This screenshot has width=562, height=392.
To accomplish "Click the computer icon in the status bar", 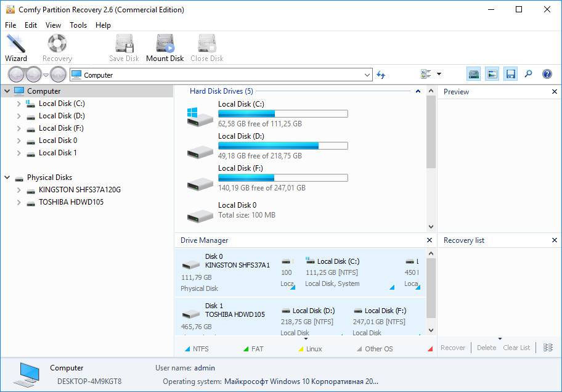I will [x=27, y=374].
